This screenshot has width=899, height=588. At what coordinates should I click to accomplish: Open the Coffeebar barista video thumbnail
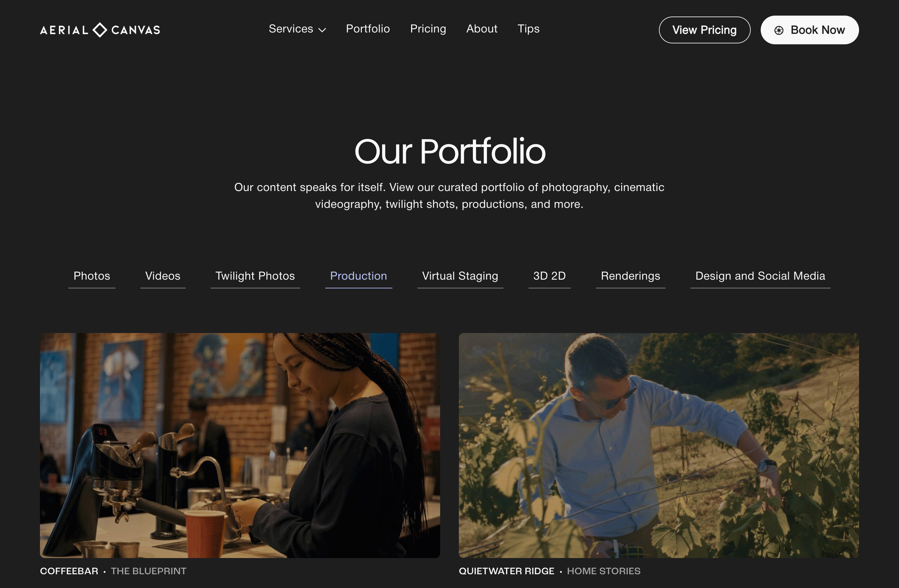tap(240, 445)
